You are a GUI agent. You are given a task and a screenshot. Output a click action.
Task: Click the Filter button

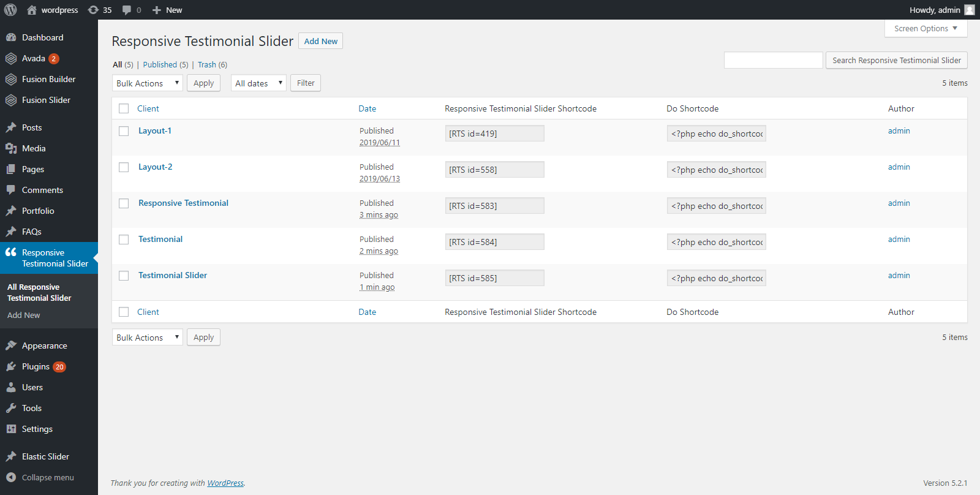[306, 83]
